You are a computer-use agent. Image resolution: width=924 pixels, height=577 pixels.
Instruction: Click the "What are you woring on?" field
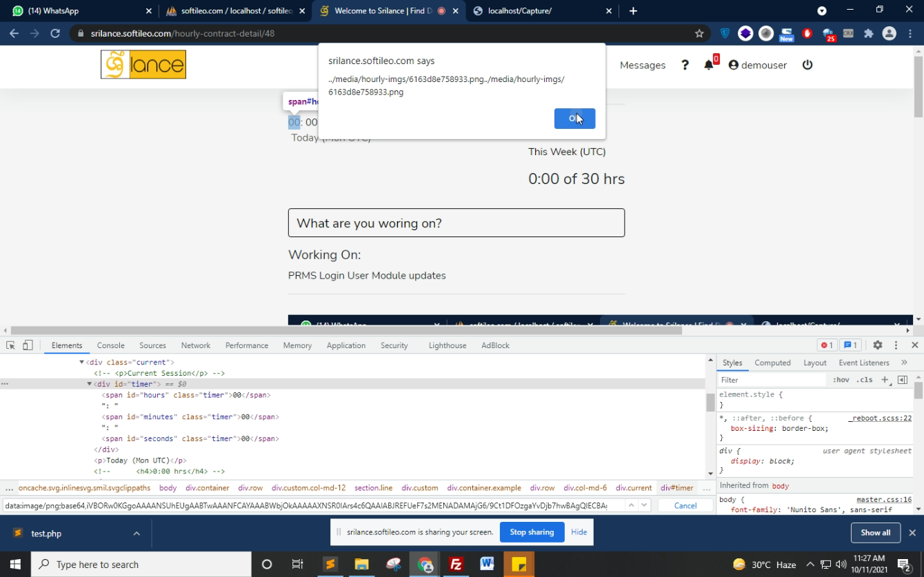pyautogui.click(x=456, y=223)
